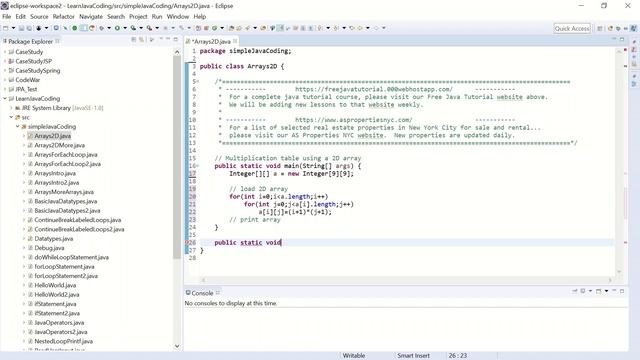Minimize the Console view
The height and width of the screenshot is (360, 640).
614,291
